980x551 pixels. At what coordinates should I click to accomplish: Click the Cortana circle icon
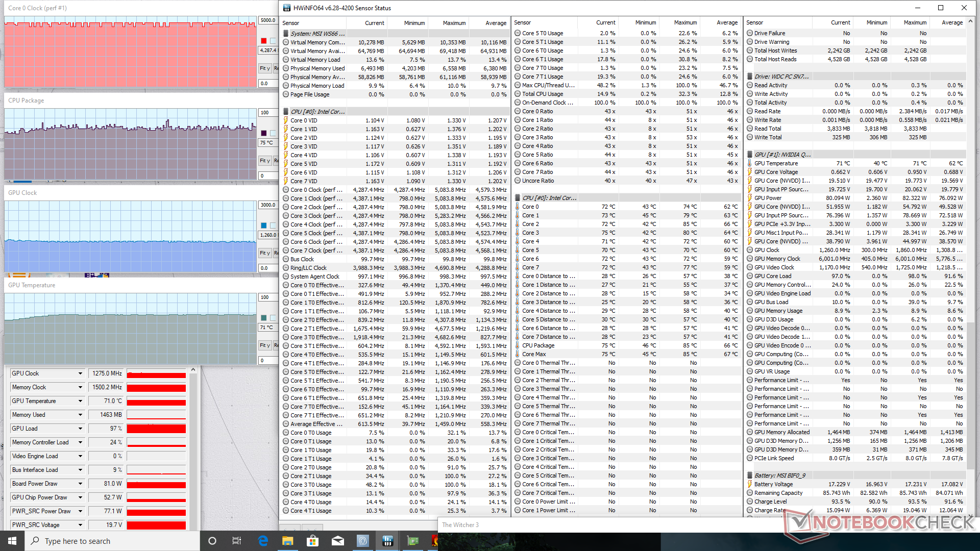212,541
